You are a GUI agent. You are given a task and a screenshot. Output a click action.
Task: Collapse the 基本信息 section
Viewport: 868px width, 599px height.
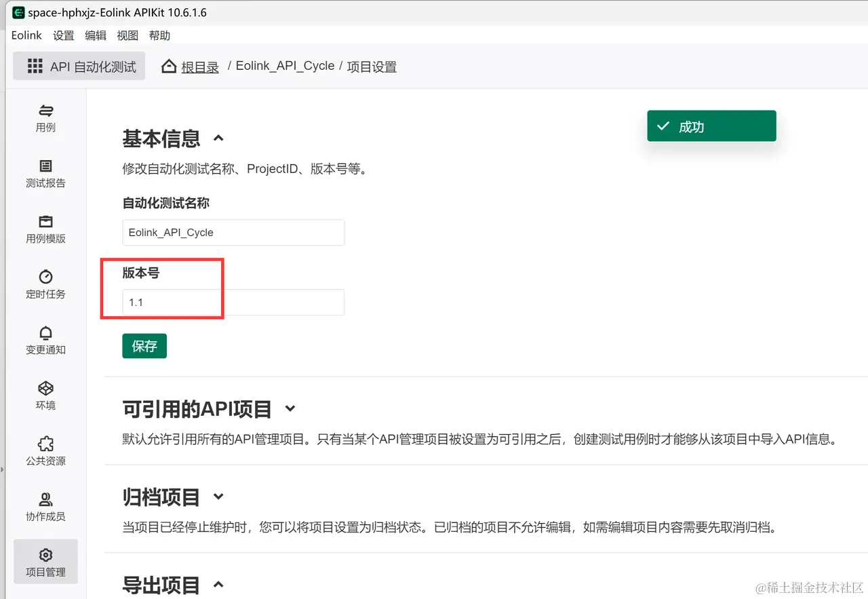point(218,138)
